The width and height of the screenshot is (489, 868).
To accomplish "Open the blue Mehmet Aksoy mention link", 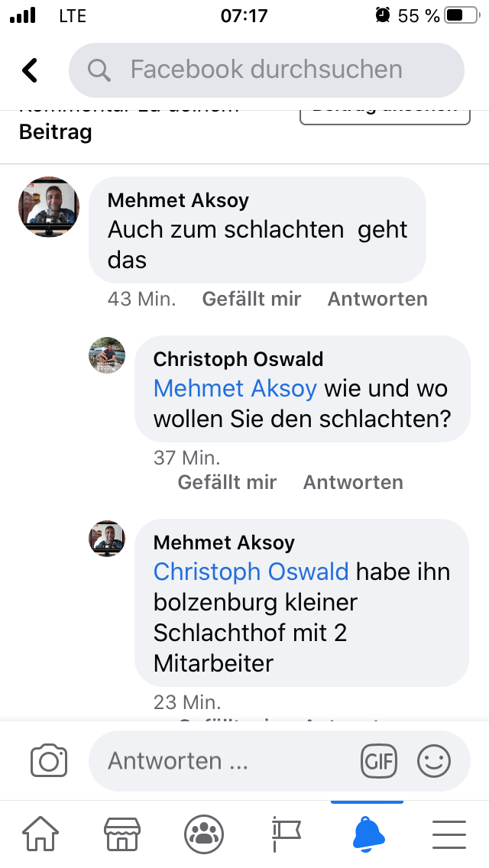I will [235, 388].
